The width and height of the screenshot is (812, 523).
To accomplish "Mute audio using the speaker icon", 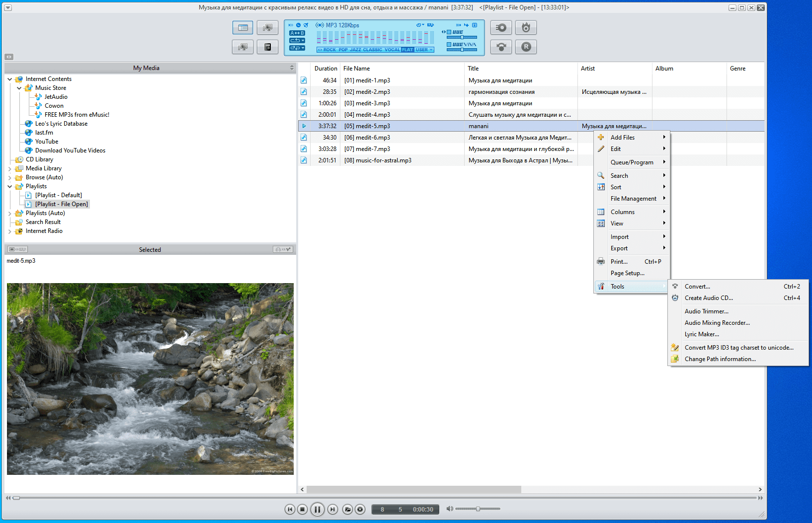I will point(449,509).
